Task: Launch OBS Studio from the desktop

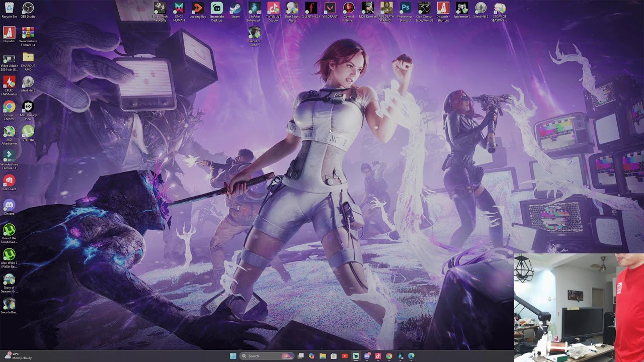Action: coord(28,10)
